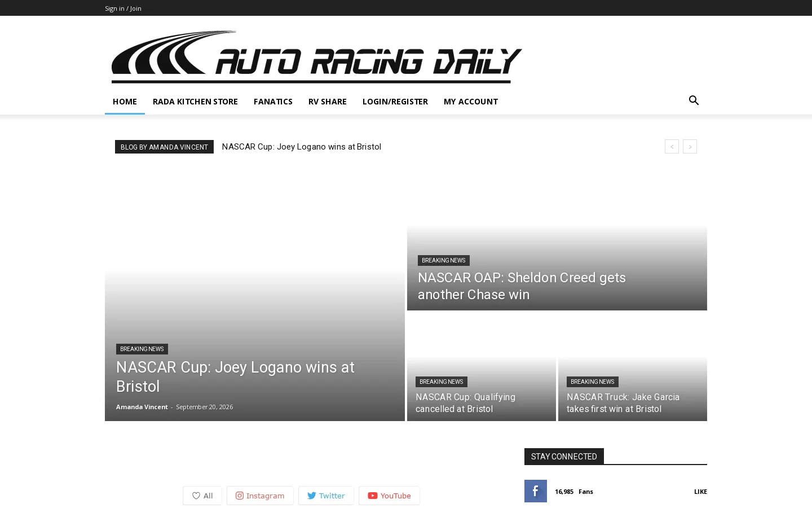Click Breaking News tag on Logano article
Image resolution: width=812 pixels, height=508 pixels.
(x=142, y=349)
